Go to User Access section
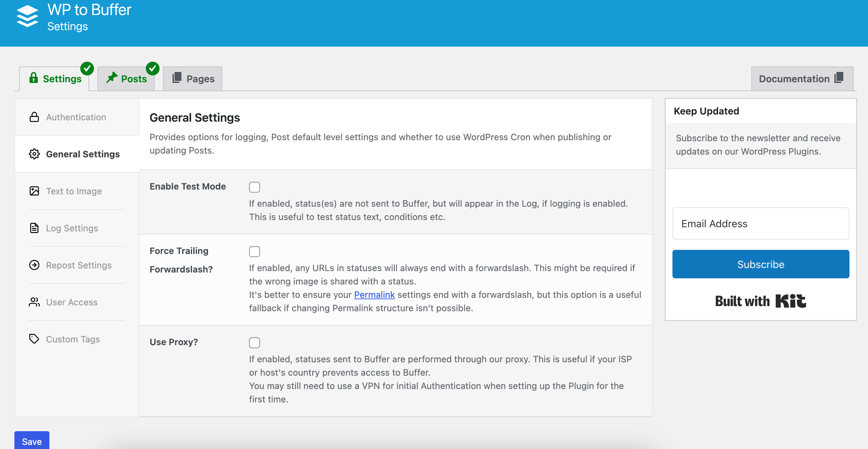The width and height of the screenshot is (868, 449). pyautogui.click(x=77, y=302)
